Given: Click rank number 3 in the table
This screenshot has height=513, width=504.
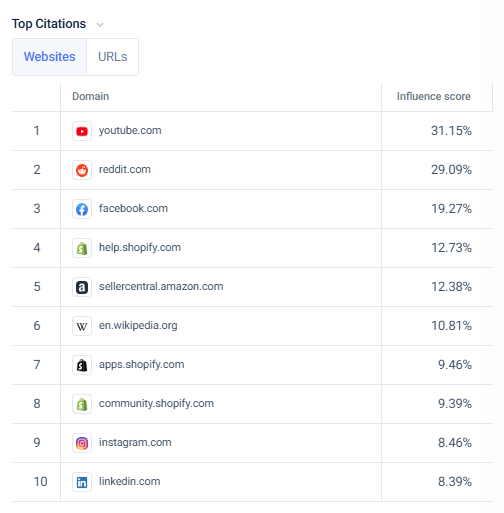Looking at the screenshot, I should [37, 209].
